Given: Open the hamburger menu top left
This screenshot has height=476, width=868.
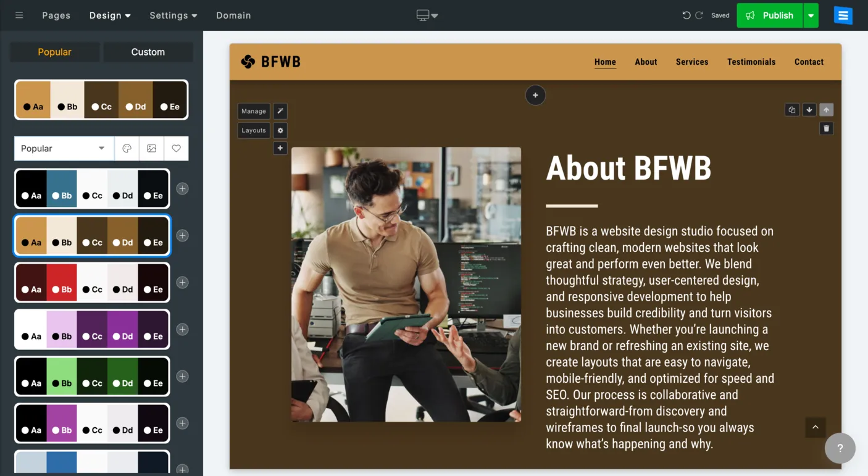Looking at the screenshot, I should click(18, 15).
